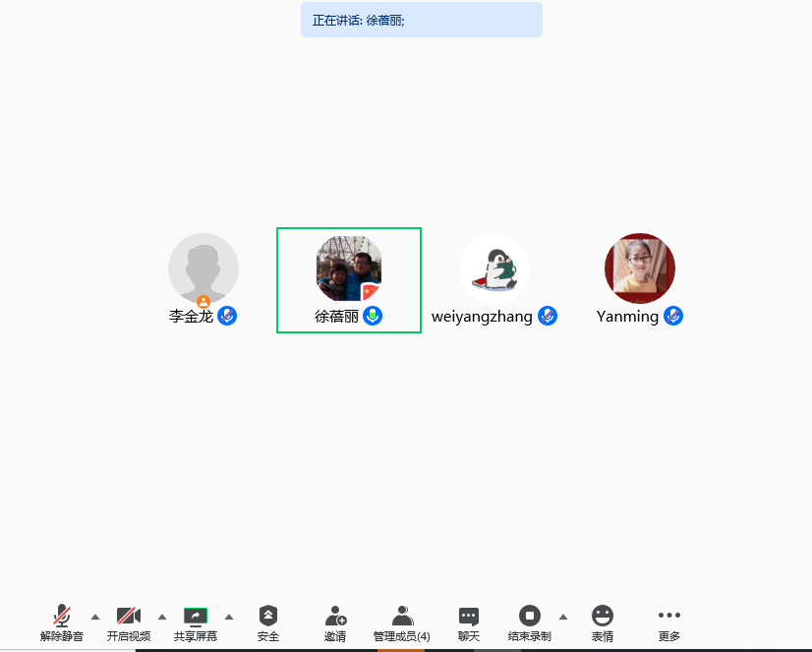Open the 共享屏幕 share screen tool

pos(196,617)
